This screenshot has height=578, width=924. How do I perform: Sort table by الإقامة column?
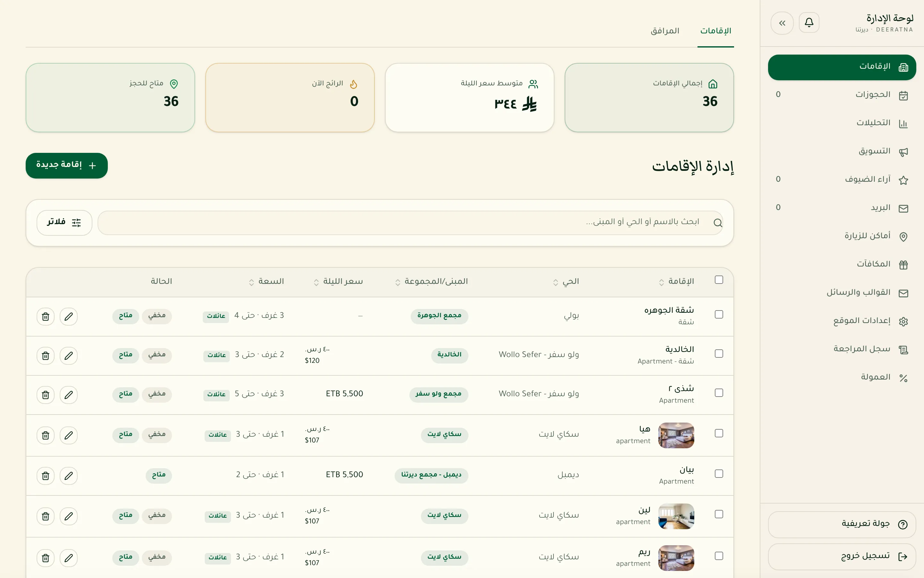[676, 281]
